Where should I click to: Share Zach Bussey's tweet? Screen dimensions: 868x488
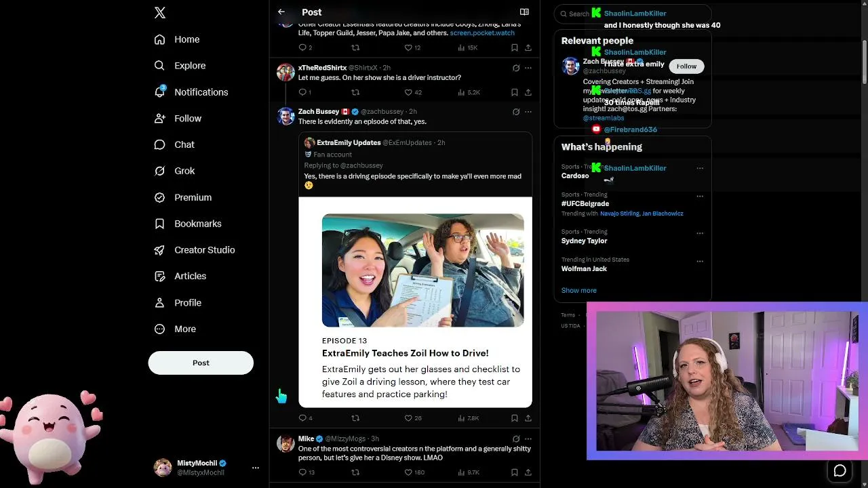click(x=528, y=418)
